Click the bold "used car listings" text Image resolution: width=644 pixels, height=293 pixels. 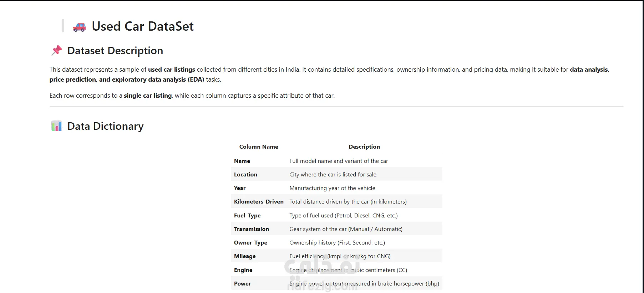(x=172, y=70)
